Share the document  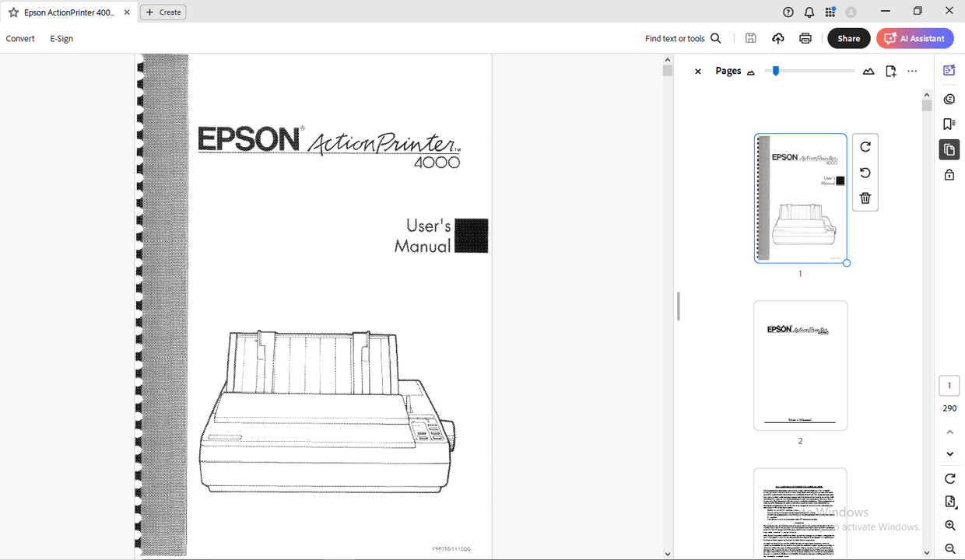click(848, 37)
